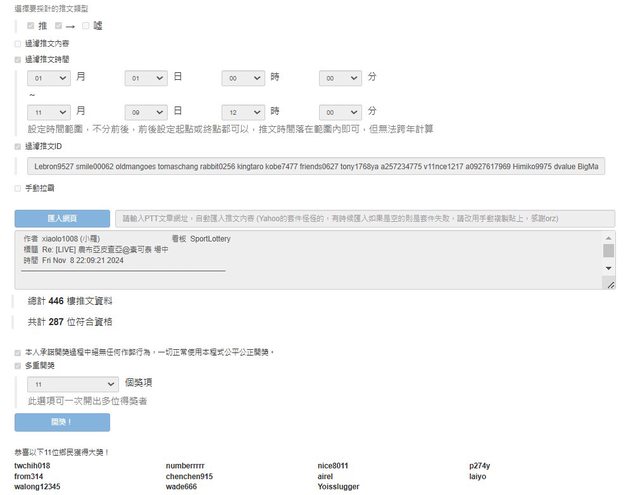The image size is (640, 495).
Task: Check the fair-lottery pledge checkbox
Action: (17, 352)
